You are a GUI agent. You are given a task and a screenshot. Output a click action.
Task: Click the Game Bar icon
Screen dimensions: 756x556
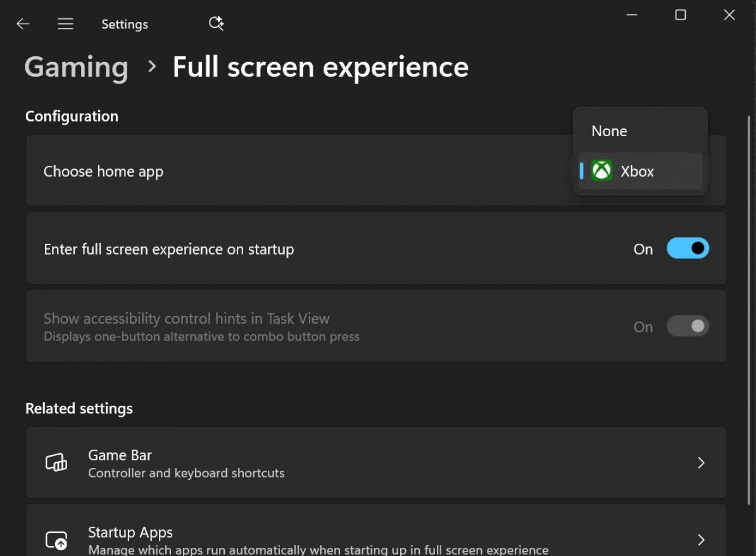coord(56,463)
